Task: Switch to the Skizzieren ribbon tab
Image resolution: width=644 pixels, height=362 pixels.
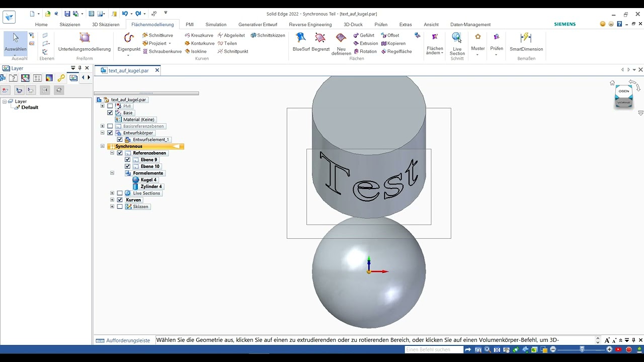Action: tap(69, 25)
